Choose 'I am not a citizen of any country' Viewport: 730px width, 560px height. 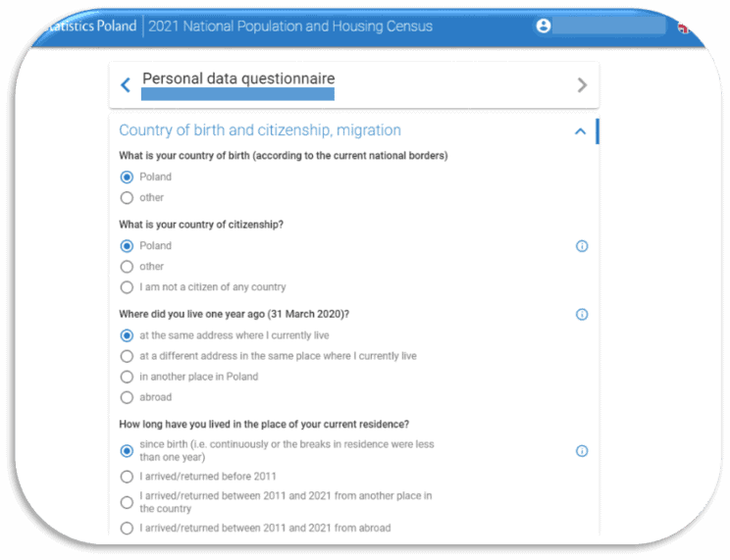click(127, 287)
